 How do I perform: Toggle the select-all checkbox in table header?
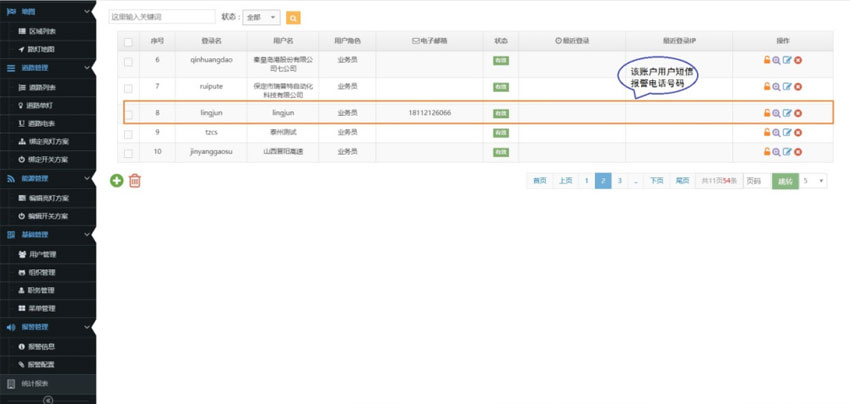(x=128, y=41)
